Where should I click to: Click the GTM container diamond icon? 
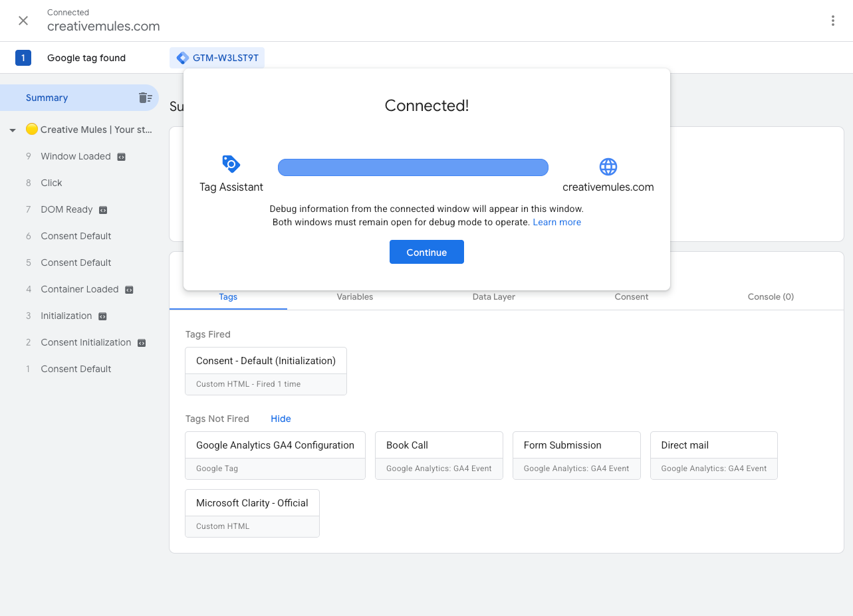(x=182, y=58)
